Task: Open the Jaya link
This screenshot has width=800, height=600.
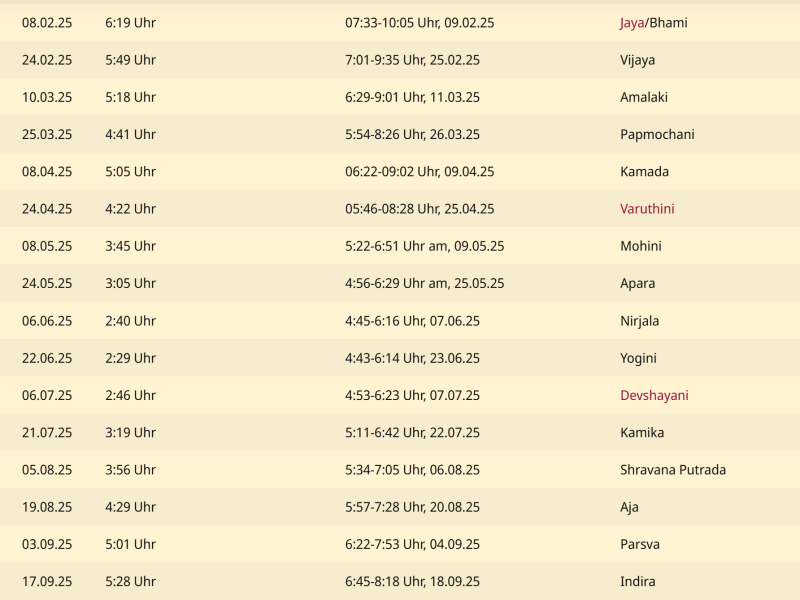Action: [631, 23]
